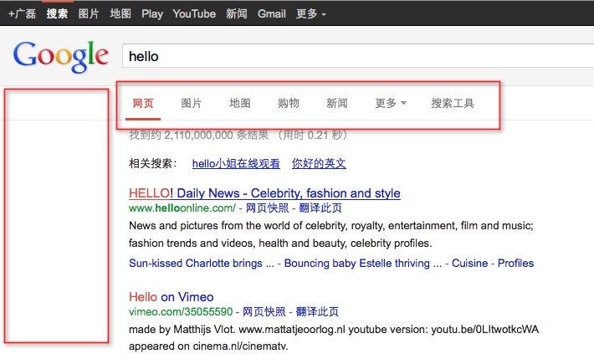Click the Google logo
The height and width of the screenshot is (364, 594).
pyautogui.click(x=61, y=56)
